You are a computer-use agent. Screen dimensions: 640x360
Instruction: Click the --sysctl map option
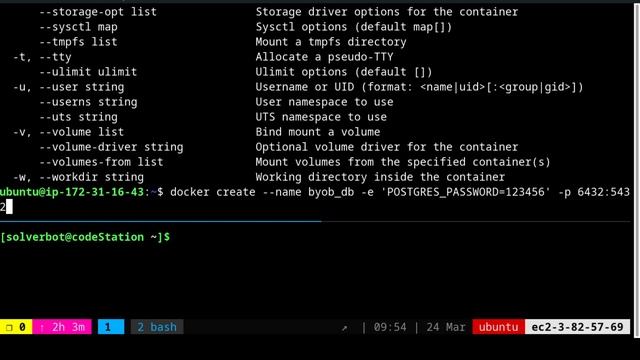(78, 27)
